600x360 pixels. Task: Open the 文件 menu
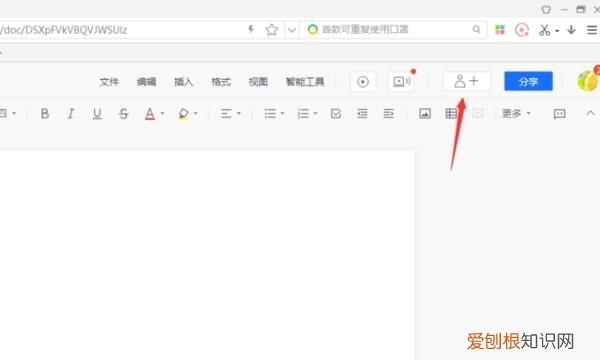[x=109, y=81]
